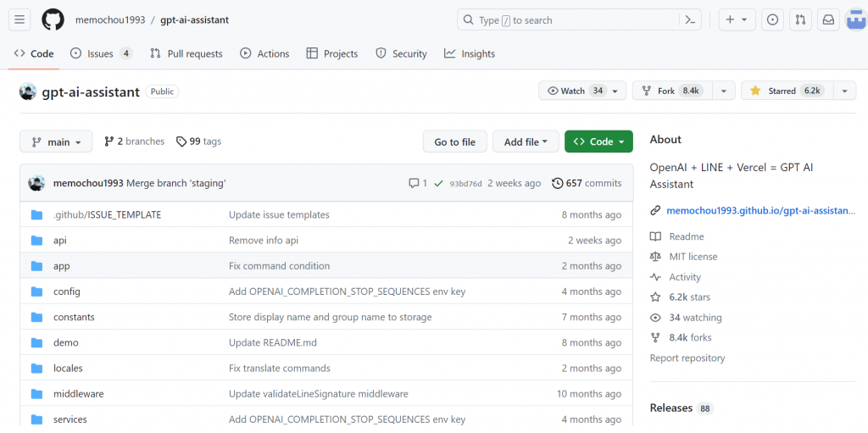Click the repository owner avatar beside gpt-ai-assistant title
The width and height of the screenshot is (868, 433).
pyautogui.click(x=28, y=92)
